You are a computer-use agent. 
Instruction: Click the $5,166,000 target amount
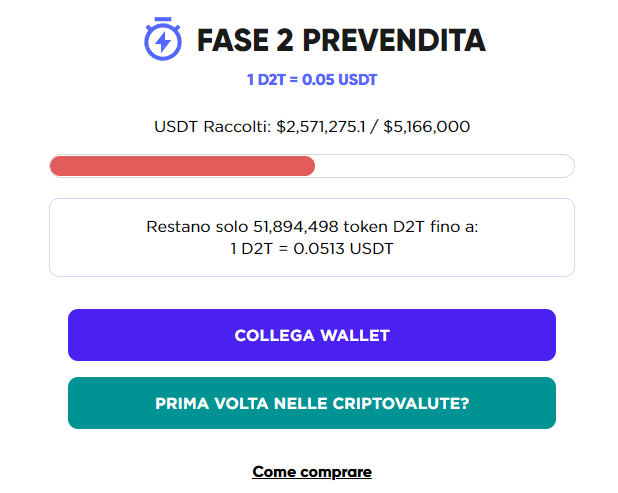[426, 127]
